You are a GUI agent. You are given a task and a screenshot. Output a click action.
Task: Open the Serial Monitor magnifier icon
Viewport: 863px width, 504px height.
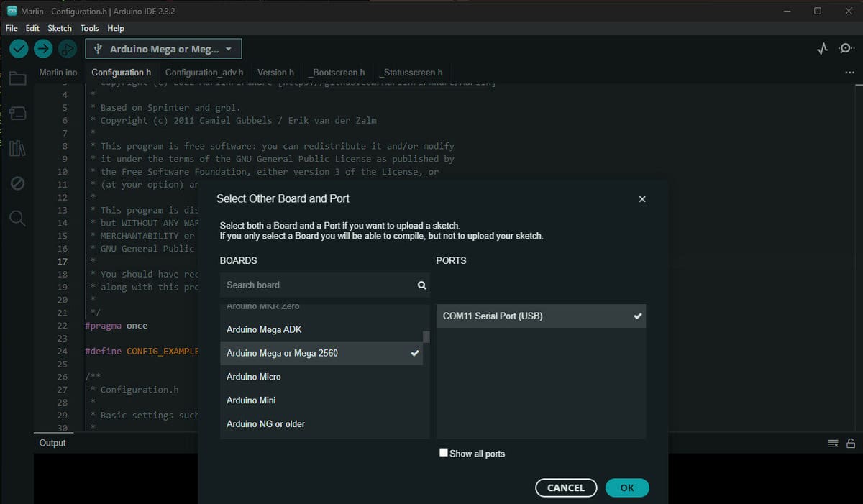(845, 49)
